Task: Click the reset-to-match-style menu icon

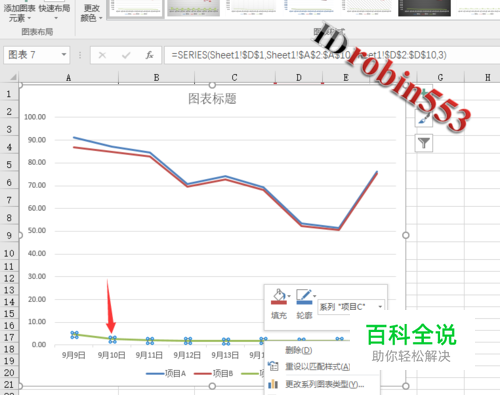Action: pyautogui.click(x=273, y=366)
